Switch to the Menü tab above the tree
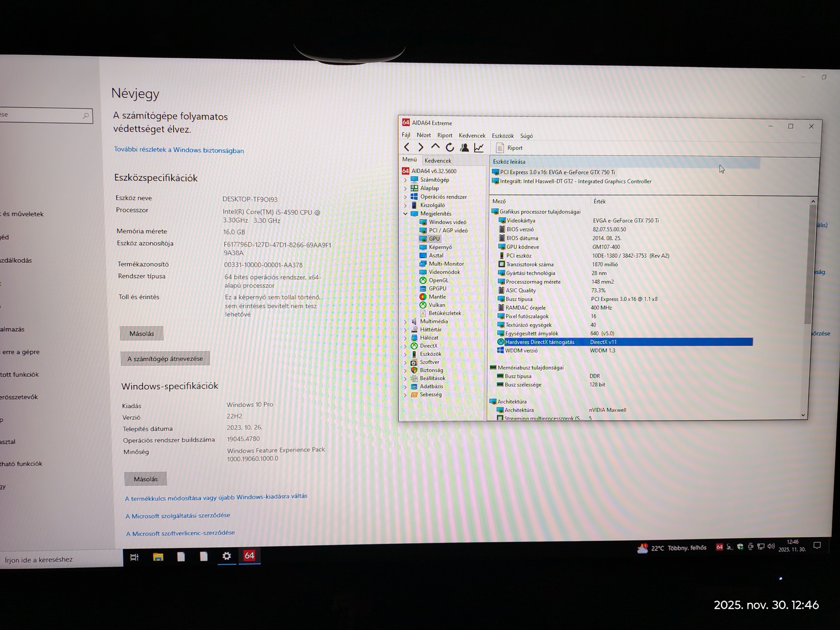Screen dimensions: 840x630 [409, 160]
